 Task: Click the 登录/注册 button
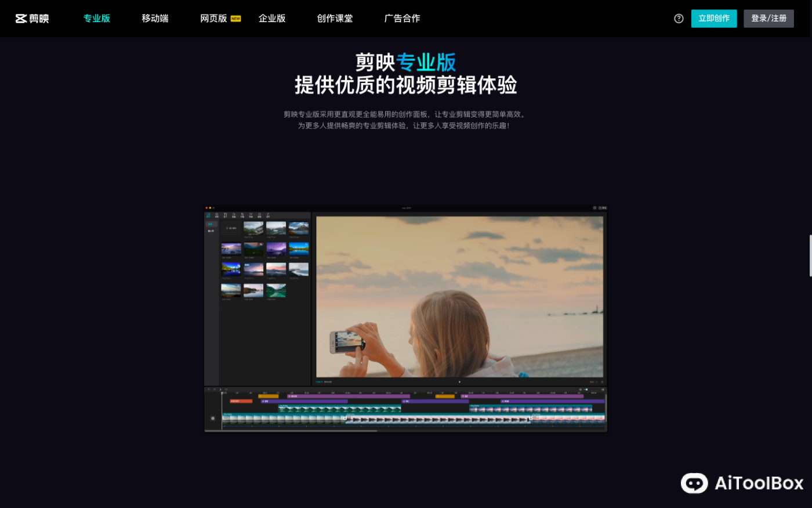coord(768,18)
